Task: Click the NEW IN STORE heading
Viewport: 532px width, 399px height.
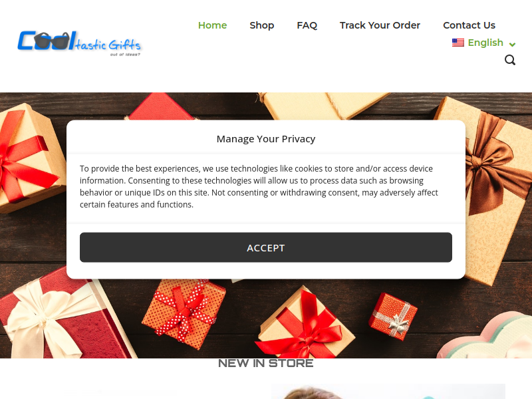Action: point(265,363)
